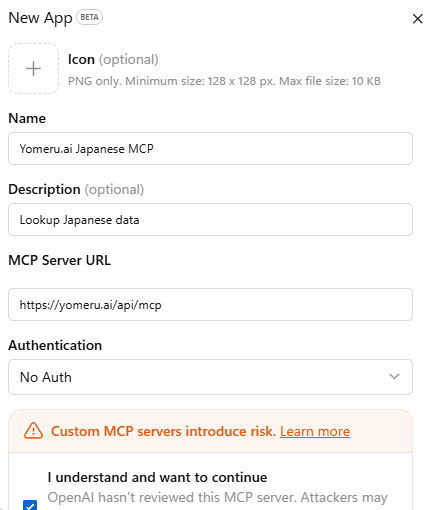Upload an icon via plus box

[x=33, y=69]
